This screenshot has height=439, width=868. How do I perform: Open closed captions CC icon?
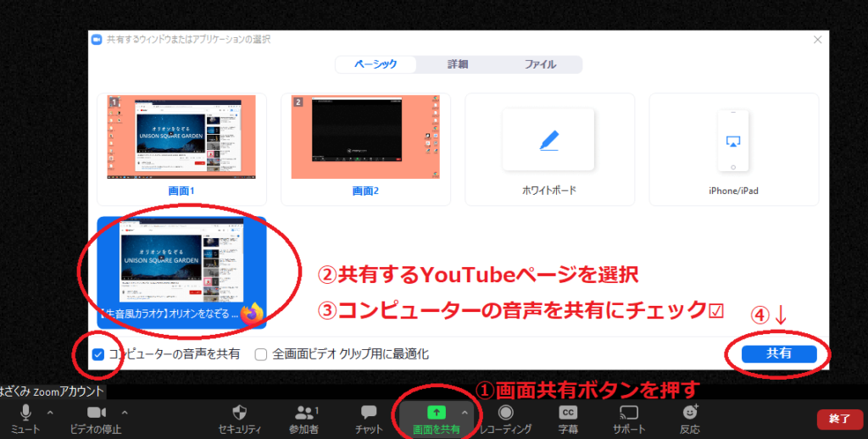pos(568,413)
